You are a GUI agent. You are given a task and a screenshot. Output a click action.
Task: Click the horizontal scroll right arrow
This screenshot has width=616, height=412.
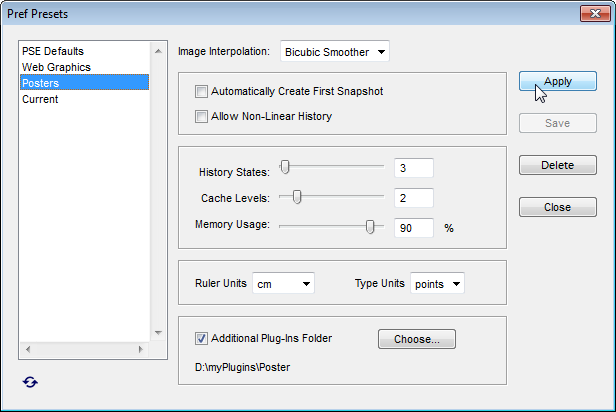141,349
